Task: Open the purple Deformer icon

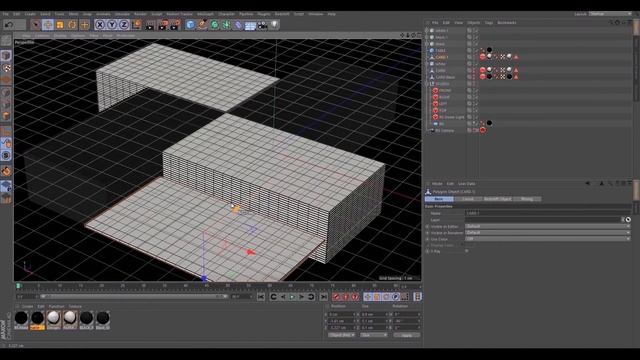Action: [238, 25]
